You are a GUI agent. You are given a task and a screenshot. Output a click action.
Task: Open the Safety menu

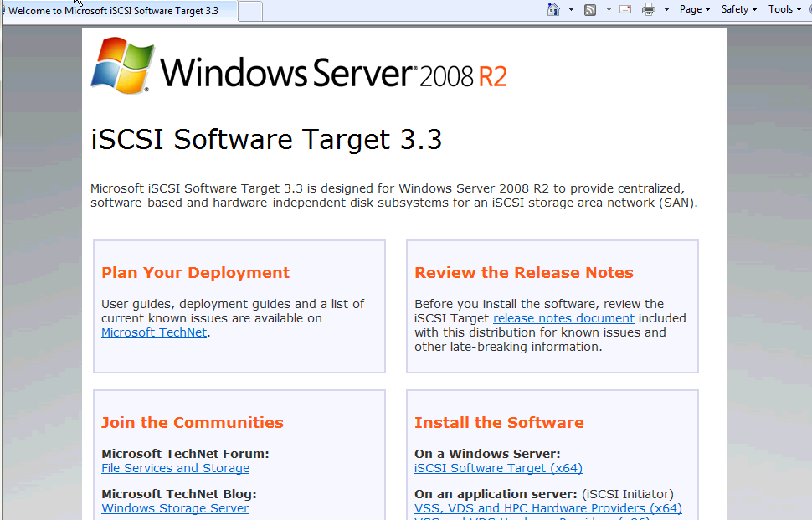739,9
